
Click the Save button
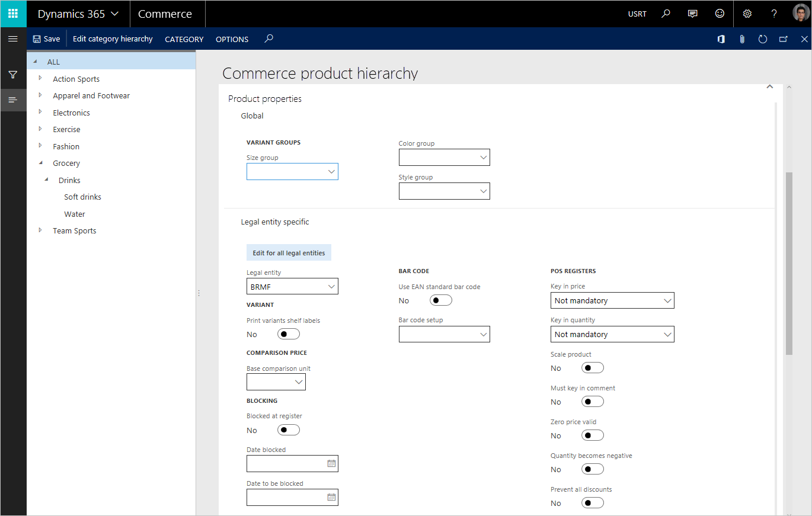pyautogui.click(x=46, y=39)
